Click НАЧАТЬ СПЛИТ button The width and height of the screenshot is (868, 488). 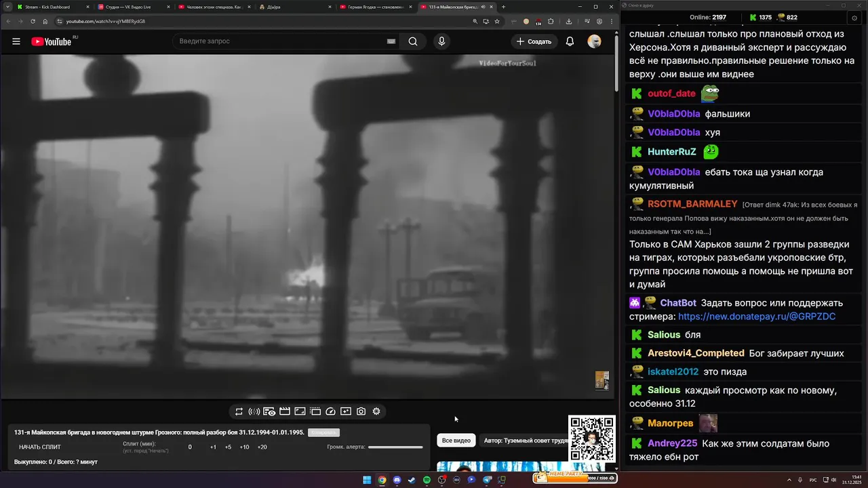(40, 447)
